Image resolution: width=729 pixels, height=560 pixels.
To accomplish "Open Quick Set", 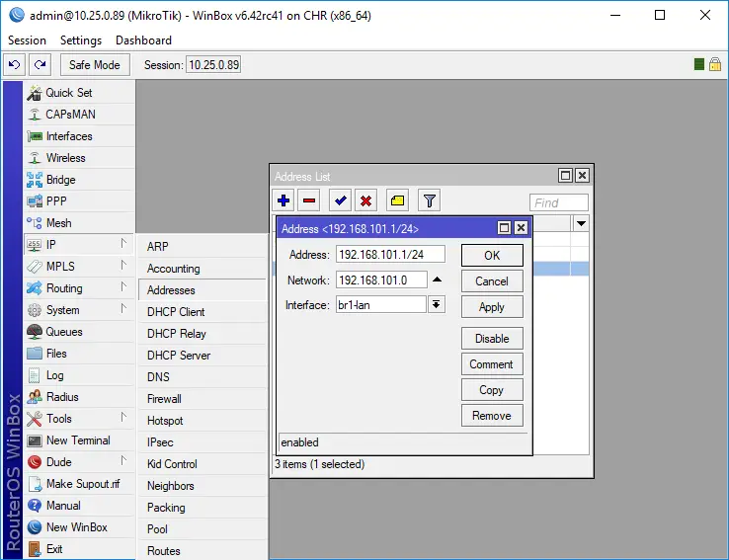I will pos(79,93).
